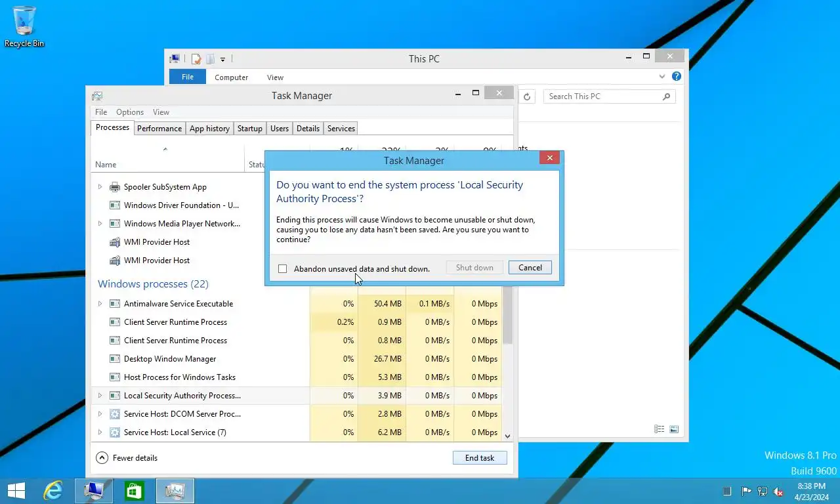Switch to the Performance tab

point(159,129)
